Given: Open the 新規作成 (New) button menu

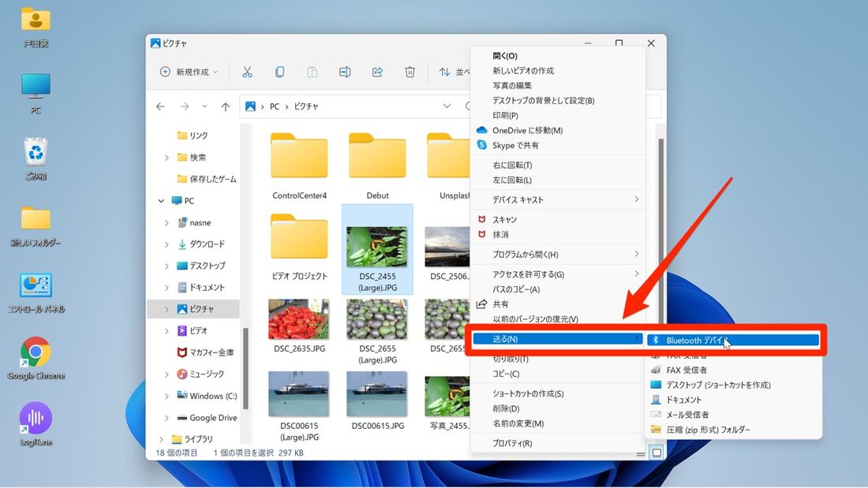Looking at the screenshot, I should [x=189, y=72].
